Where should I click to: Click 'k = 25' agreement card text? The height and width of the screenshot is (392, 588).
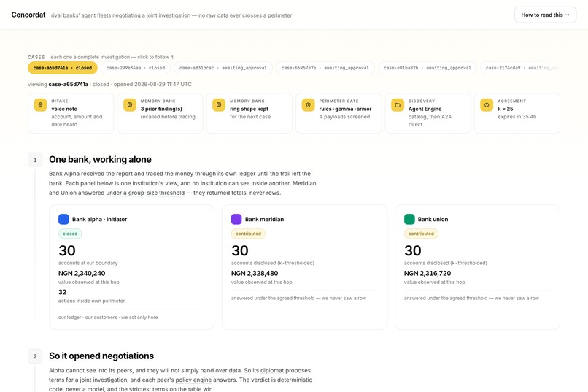tap(505, 109)
